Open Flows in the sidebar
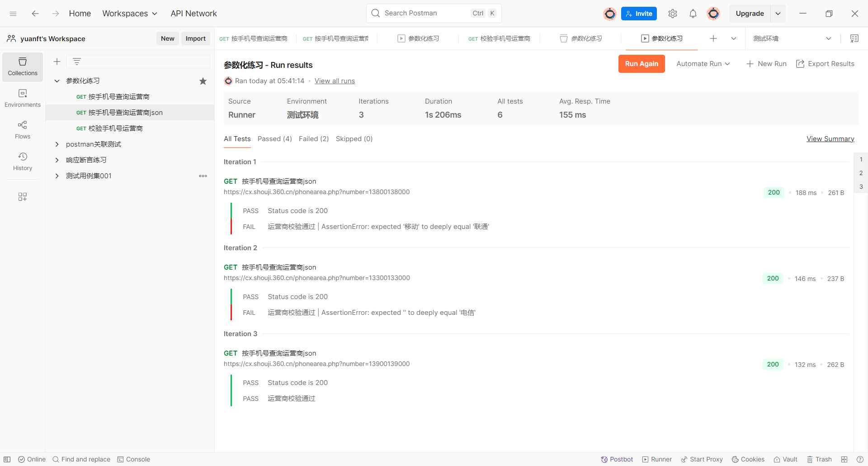 (23, 130)
